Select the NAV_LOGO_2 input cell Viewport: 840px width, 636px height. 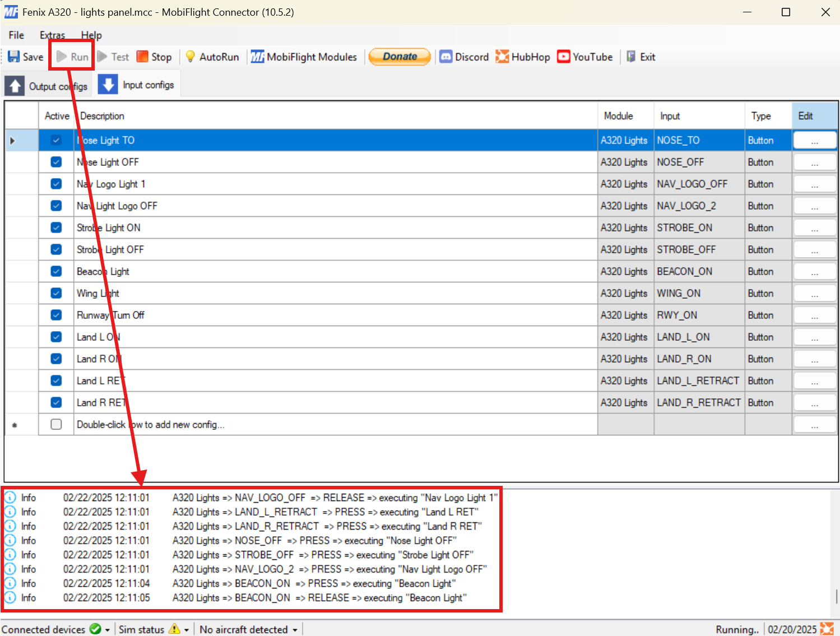pyautogui.click(x=699, y=206)
